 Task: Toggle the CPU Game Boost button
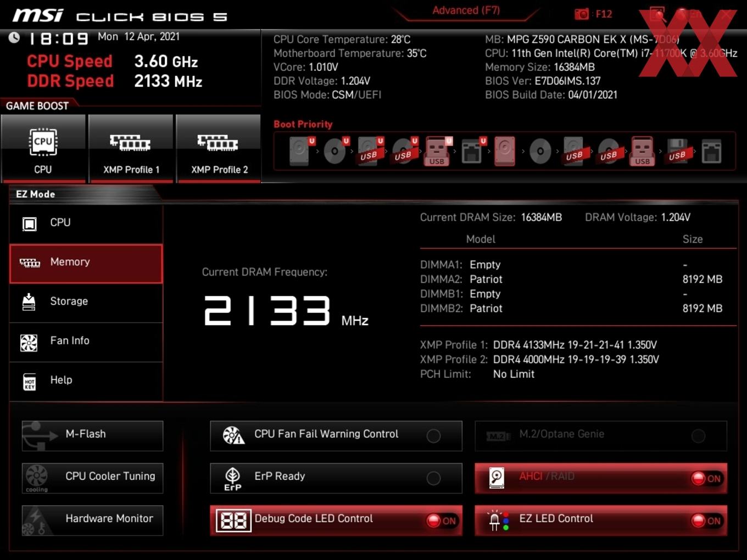click(43, 148)
